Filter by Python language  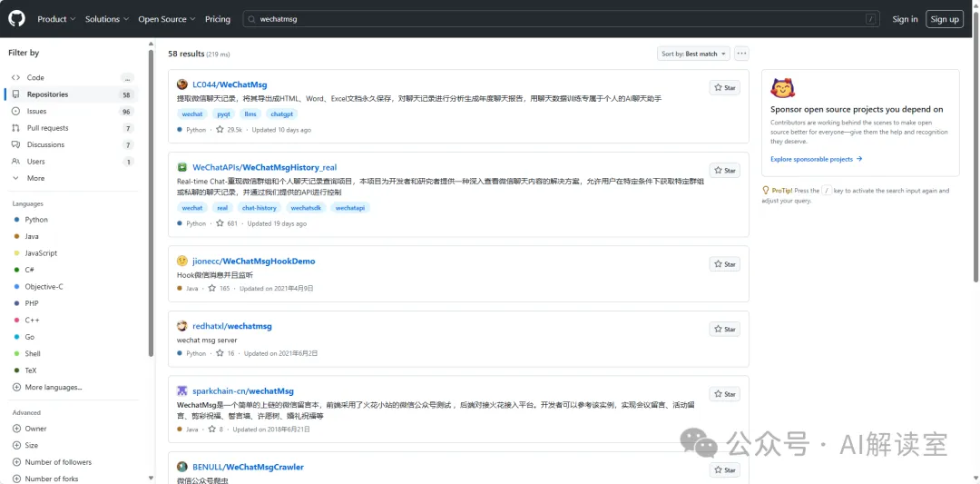click(36, 220)
